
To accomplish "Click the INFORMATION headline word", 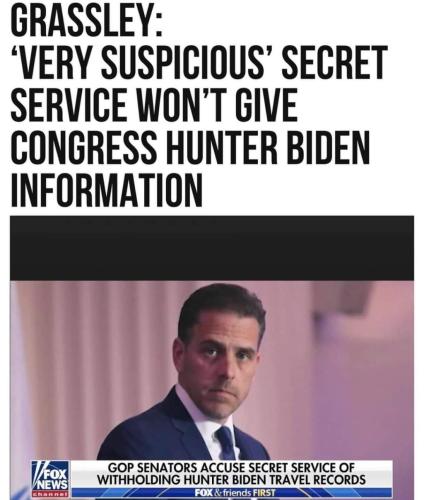I will (106, 190).
